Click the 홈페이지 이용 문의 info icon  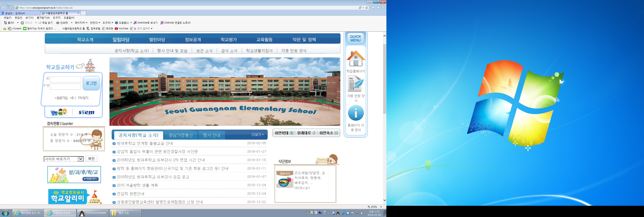pos(356,113)
